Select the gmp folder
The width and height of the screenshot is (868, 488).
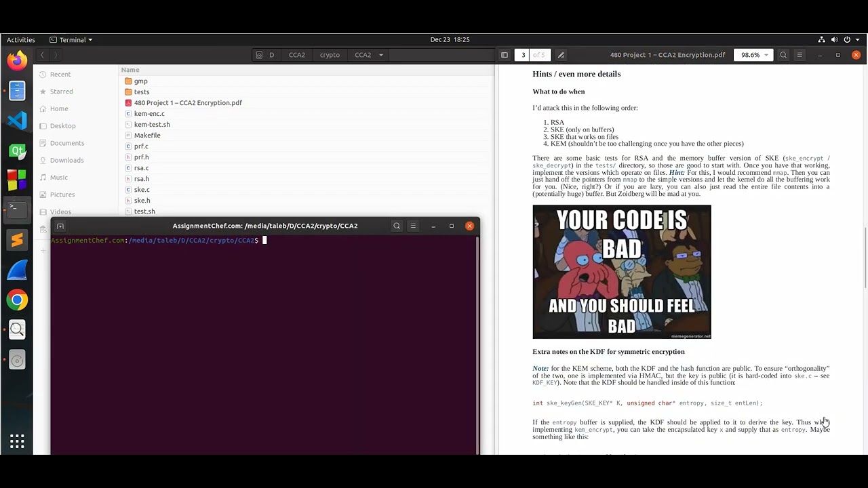click(140, 81)
